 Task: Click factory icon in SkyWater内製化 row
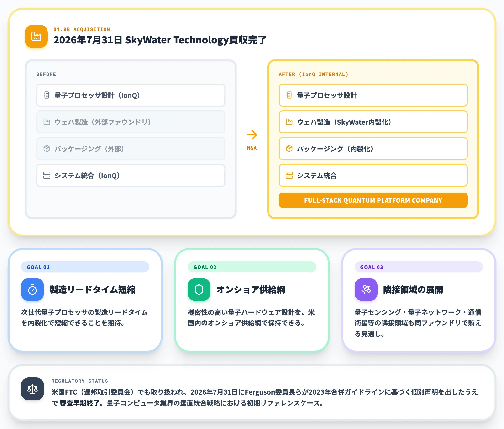coord(289,122)
